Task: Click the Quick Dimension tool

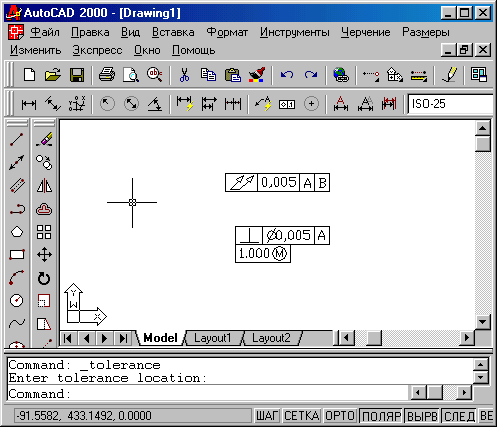Action: tap(185, 104)
